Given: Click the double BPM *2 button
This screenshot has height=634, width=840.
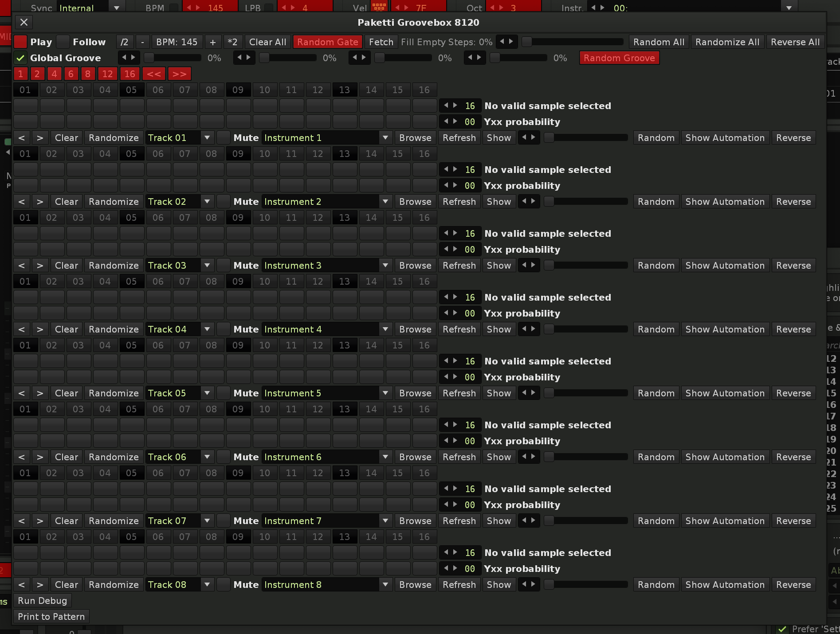Looking at the screenshot, I should point(232,42).
